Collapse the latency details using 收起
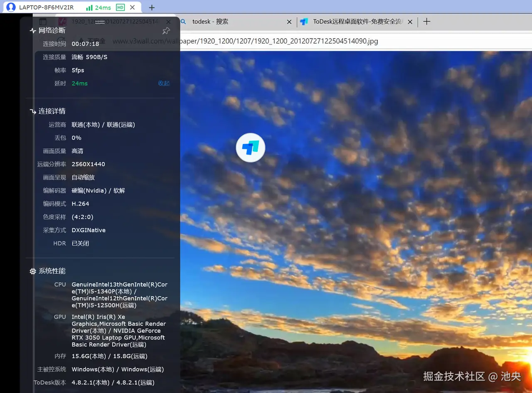532x393 pixels. (163, 83)
